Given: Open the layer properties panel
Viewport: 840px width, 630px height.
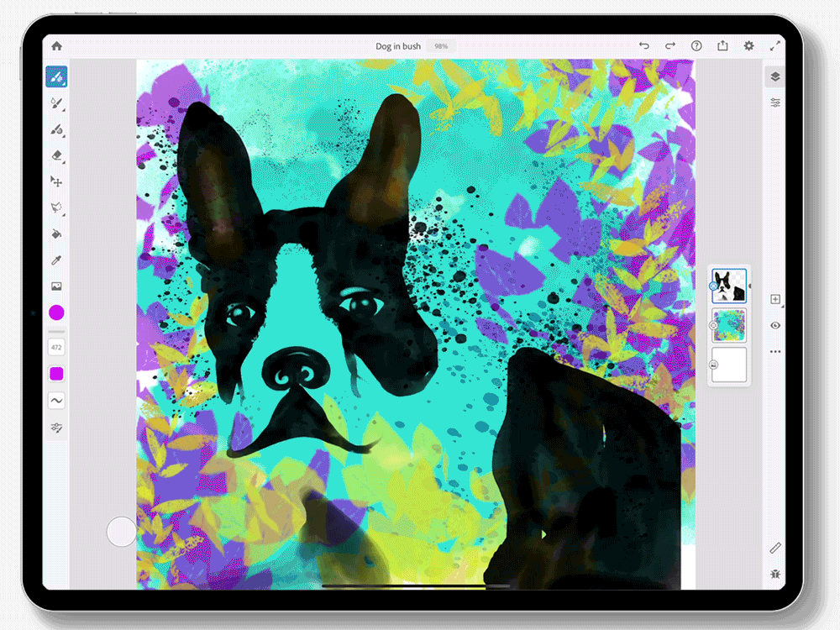Looking at the screenshot, I should pyautogui.click(x=774, y=102).
